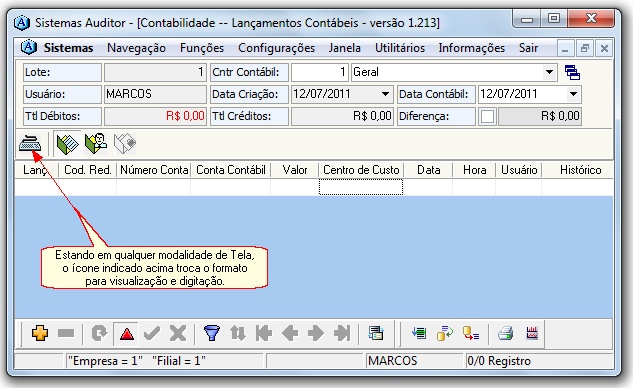Click the sort arrows icon
Viewport: 633px width, 388px height.
[x=238, y=333]
